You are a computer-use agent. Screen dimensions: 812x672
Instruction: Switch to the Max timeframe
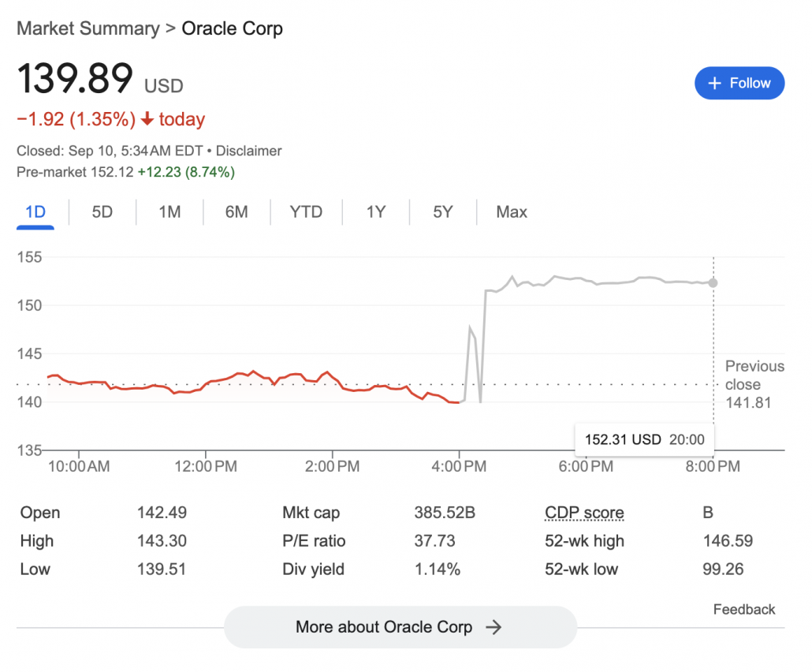pyautogui.click(x=511, y=211)
